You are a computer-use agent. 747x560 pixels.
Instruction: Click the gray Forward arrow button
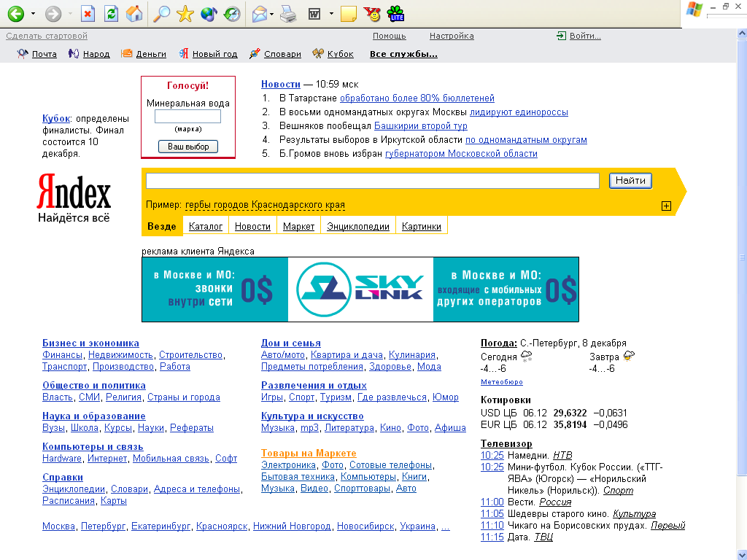(x=53, y=14)
